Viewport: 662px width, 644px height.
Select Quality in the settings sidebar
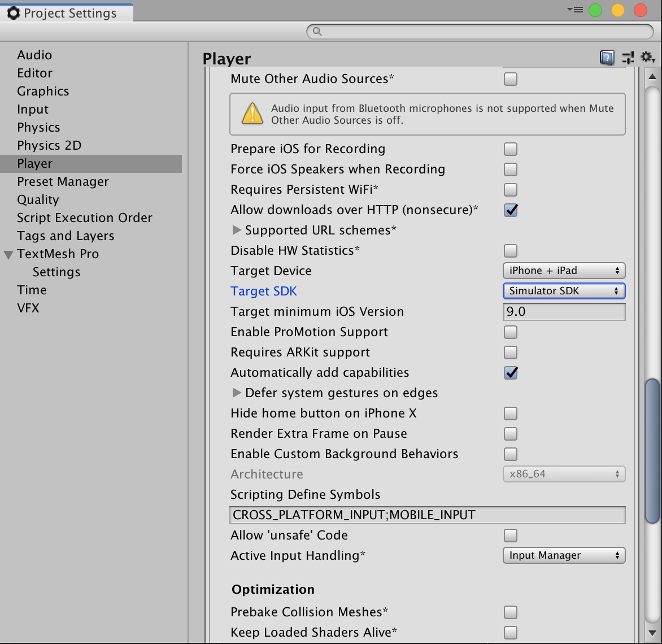point(38,199)
